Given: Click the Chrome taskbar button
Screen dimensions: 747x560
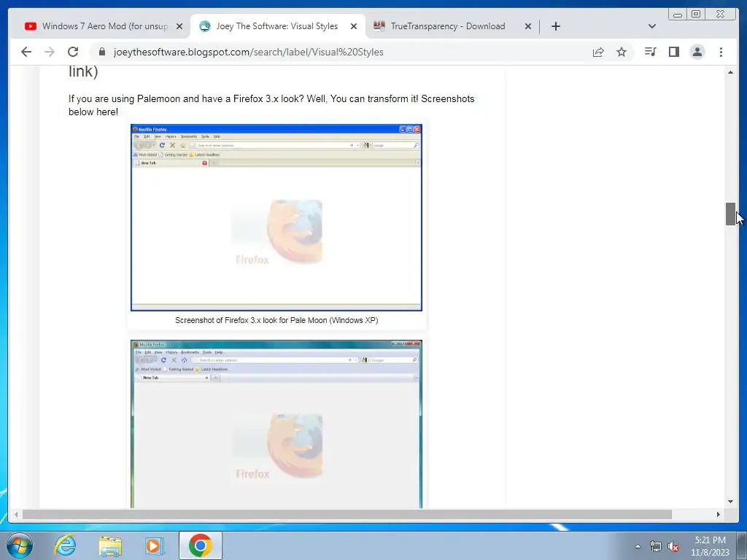Looking at the screenshot, I should (200, 545).
